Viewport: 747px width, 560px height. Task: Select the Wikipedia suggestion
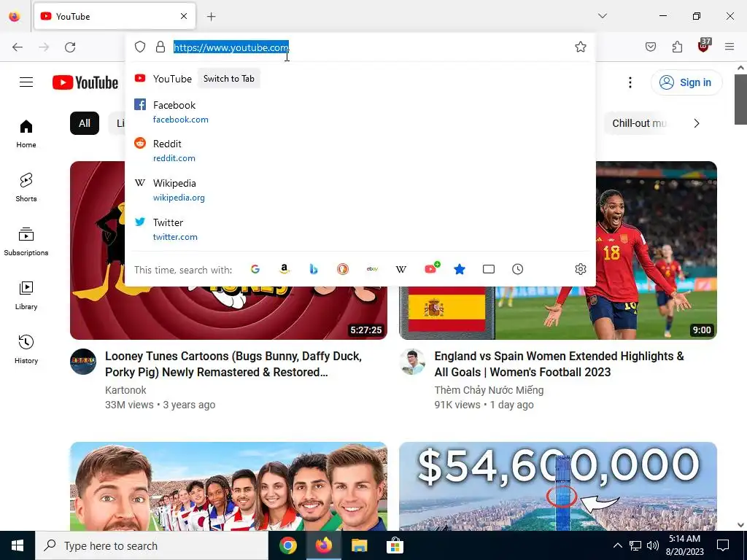[x=360, y=190]
